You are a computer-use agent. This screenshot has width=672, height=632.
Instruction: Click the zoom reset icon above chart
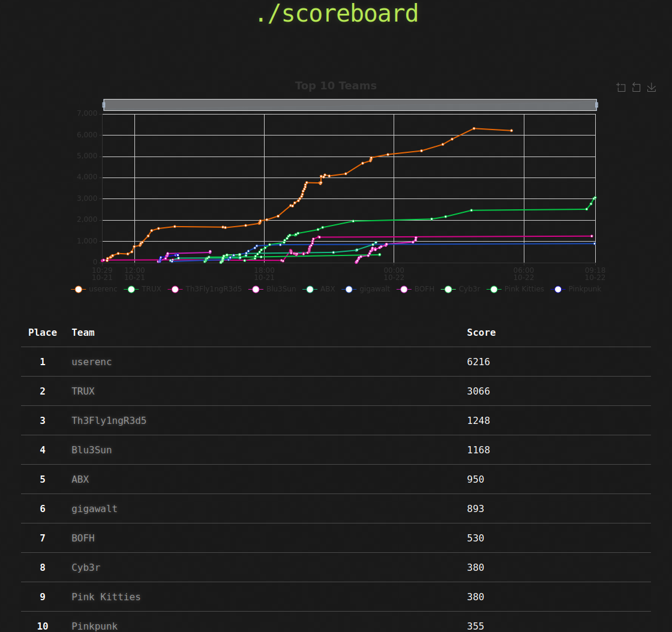pos(636,88)
